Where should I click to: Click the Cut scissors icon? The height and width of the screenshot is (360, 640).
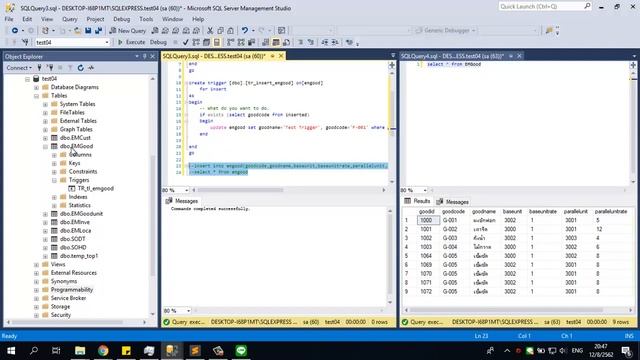[210, 31]
